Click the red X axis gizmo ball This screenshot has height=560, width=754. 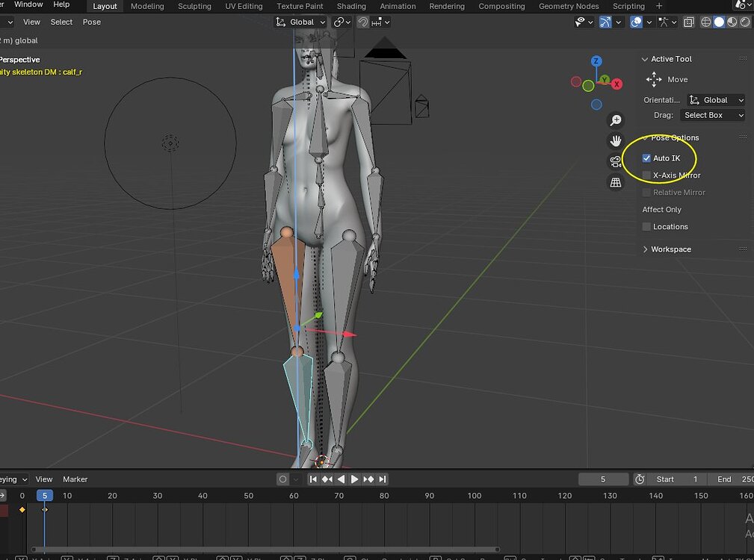[x=617, y=84]
